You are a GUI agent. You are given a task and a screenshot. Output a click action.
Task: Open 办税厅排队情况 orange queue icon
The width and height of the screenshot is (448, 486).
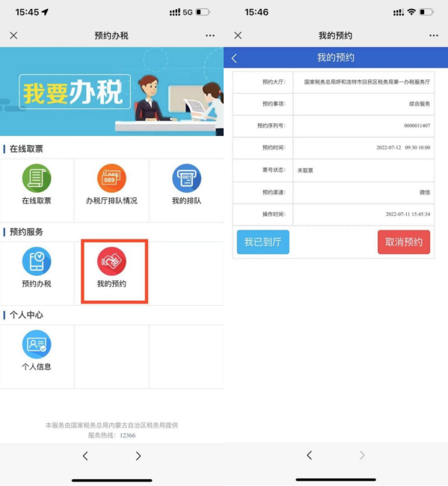[111, 178]
